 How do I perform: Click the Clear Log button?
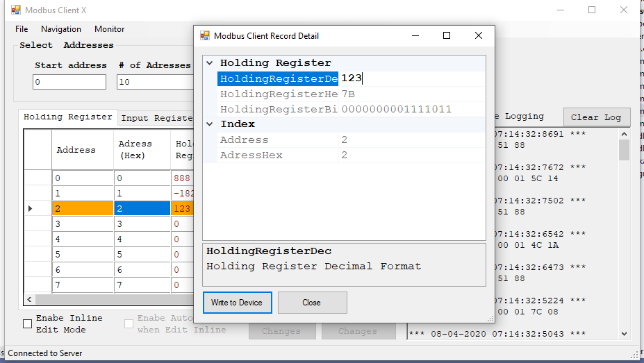point(596,117)
